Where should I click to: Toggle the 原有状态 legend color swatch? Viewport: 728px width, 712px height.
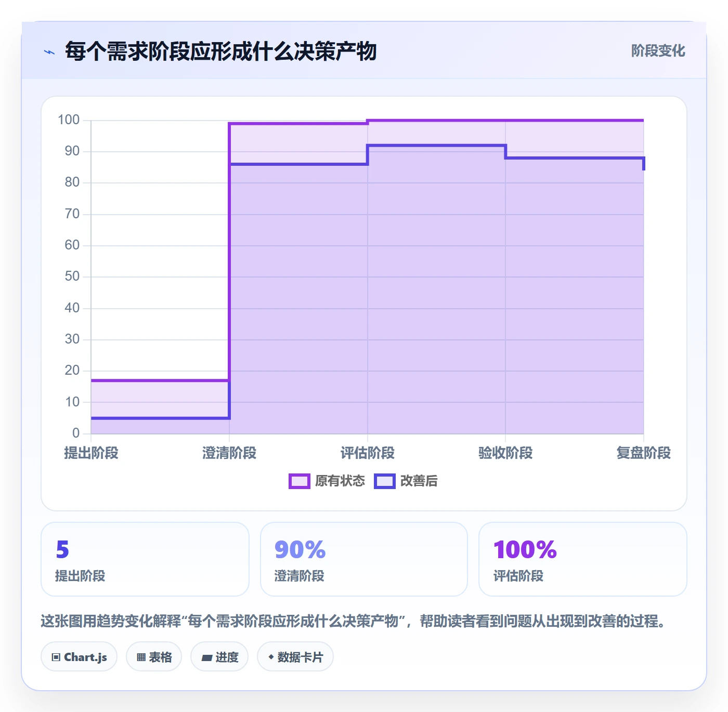point(299,481)
